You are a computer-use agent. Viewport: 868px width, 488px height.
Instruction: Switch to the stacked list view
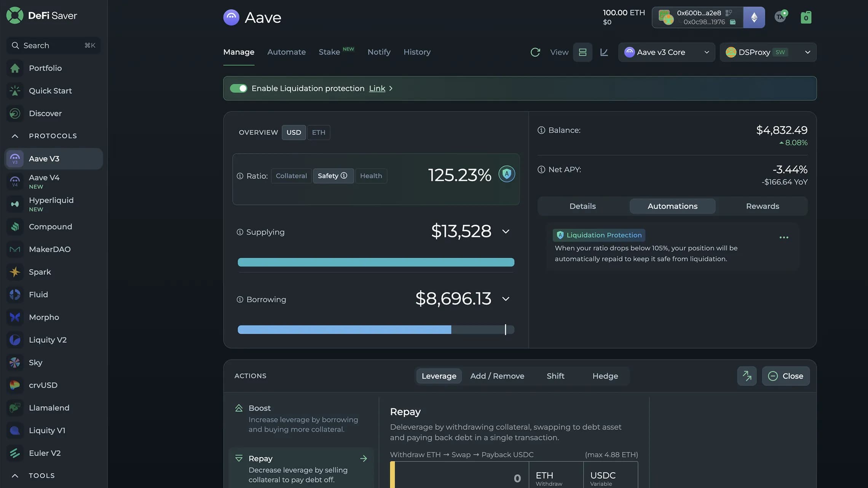point(582,52)
